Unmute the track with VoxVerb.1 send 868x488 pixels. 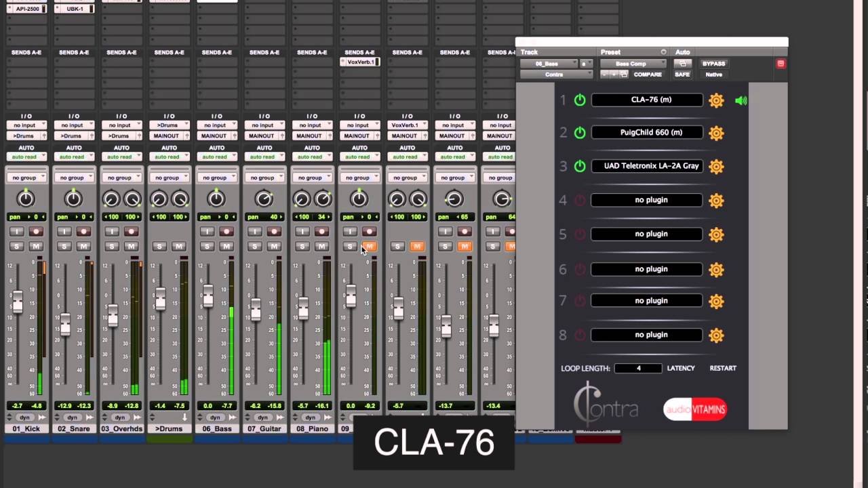click(x=369, y=247)
